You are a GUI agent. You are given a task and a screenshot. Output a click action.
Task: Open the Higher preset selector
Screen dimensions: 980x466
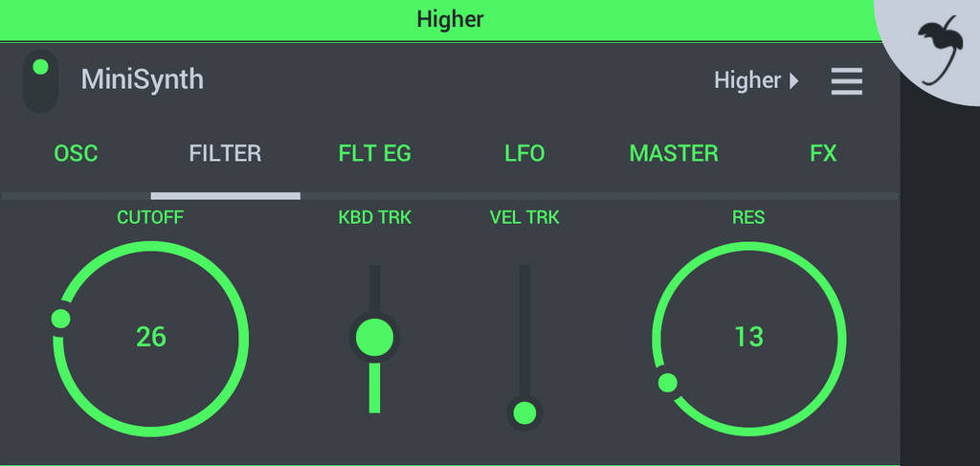click(756, 80)
